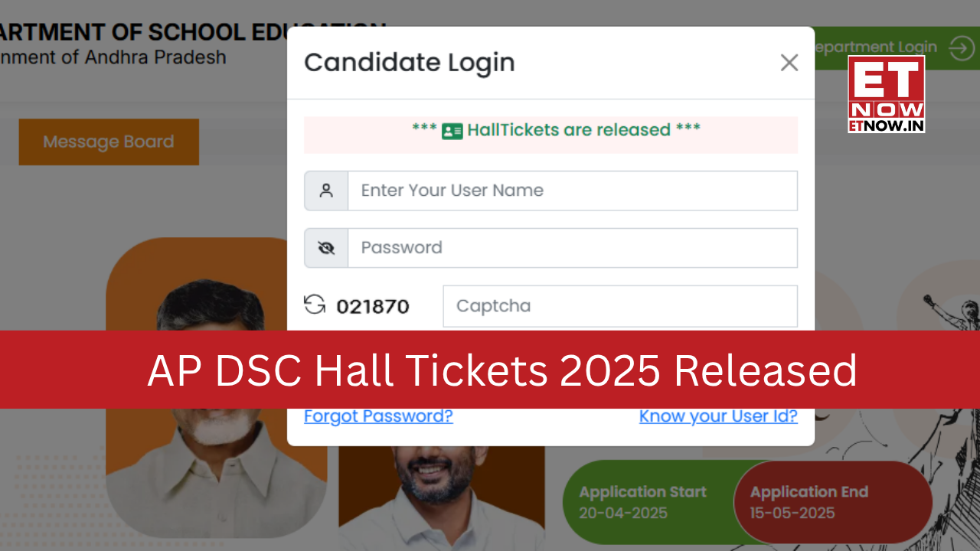Click the ET NOW logo
This screenshot has width=980, height=551.
(x=886, y=93)
